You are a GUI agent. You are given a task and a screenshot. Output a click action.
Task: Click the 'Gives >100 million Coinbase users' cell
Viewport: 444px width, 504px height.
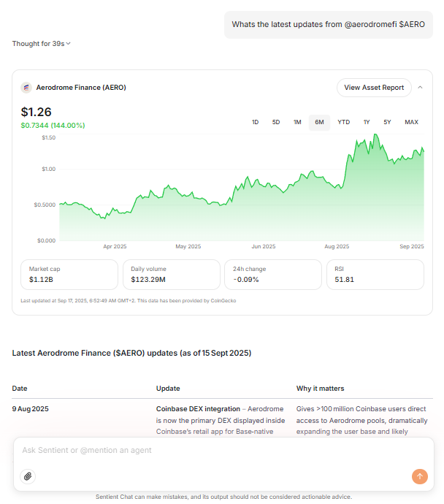point(361,420)
